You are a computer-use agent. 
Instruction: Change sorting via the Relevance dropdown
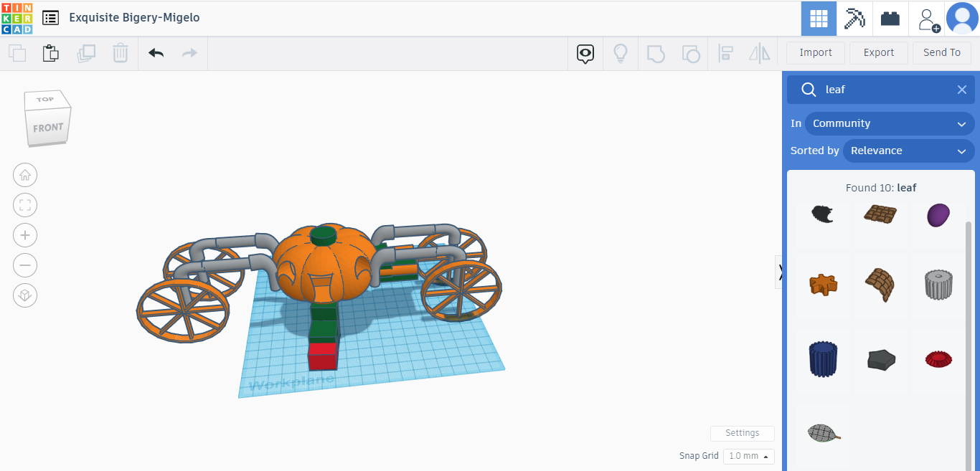point(909,151)
